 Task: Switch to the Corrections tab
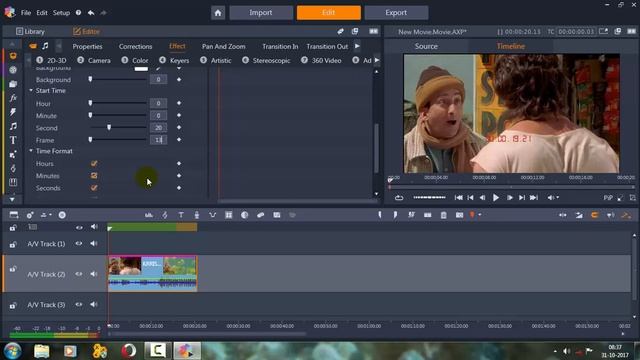pos(136,47)
